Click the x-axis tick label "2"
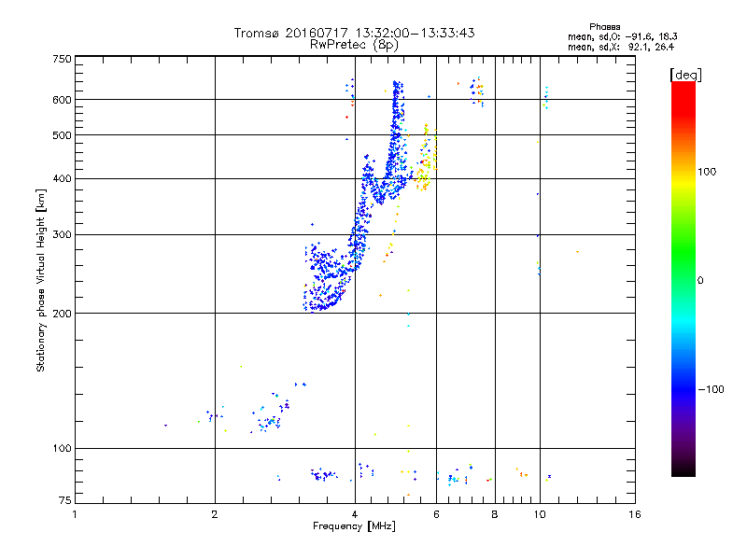The height and width of the screenshot is (560, 747). [215, 514]
